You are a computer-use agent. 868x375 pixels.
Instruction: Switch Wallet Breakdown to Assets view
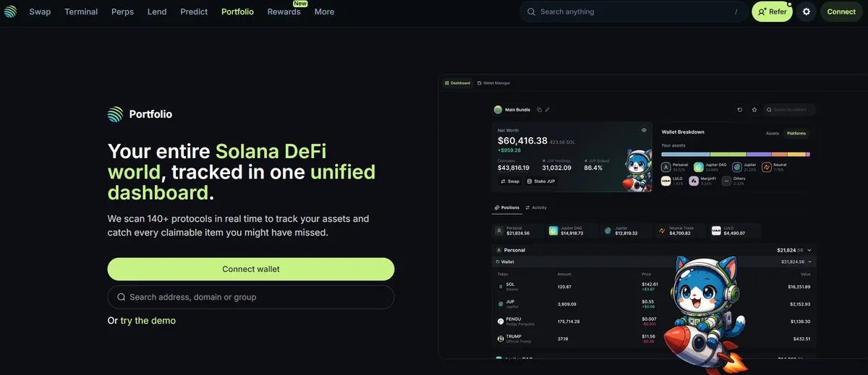[773, 133]
